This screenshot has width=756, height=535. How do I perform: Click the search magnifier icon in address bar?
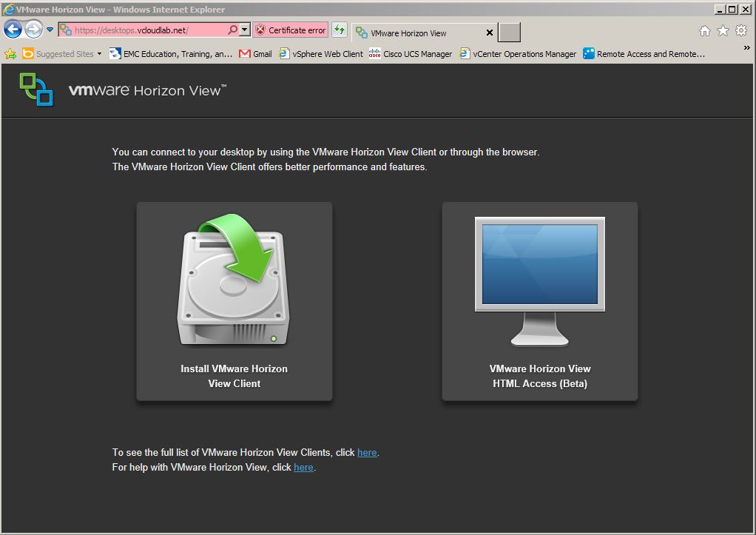coord(232,30)
